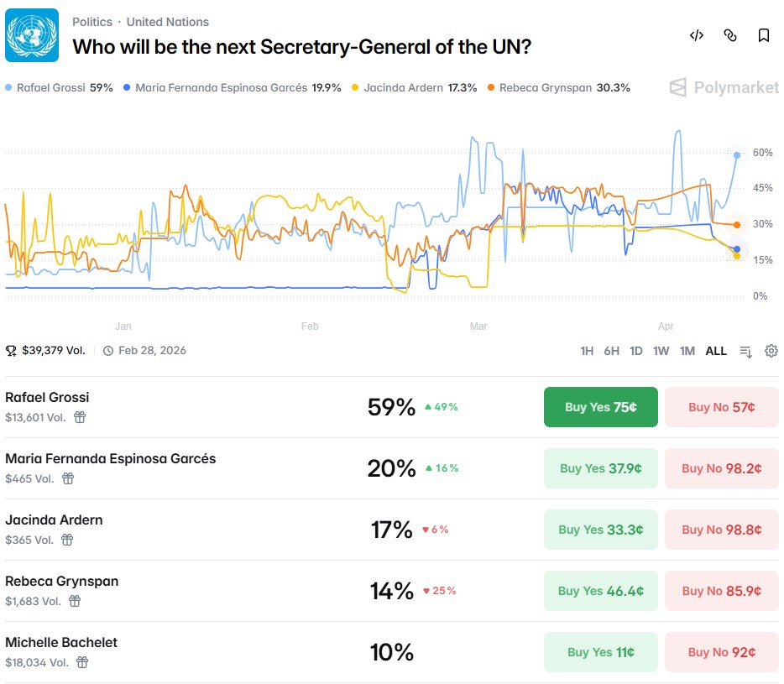Click gift icon under Rafael Grossi
This screenshot has width=784, height=684.
click(80, 417)
